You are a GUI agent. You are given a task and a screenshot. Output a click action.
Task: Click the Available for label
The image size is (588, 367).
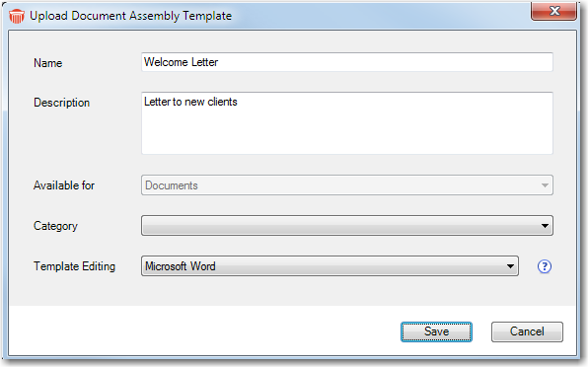[x=64, y=185]
